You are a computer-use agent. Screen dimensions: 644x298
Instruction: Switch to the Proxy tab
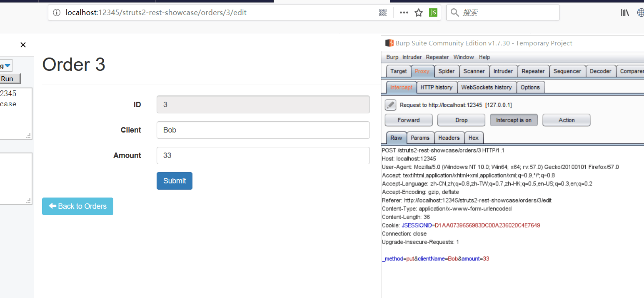[x=422, y=71]
